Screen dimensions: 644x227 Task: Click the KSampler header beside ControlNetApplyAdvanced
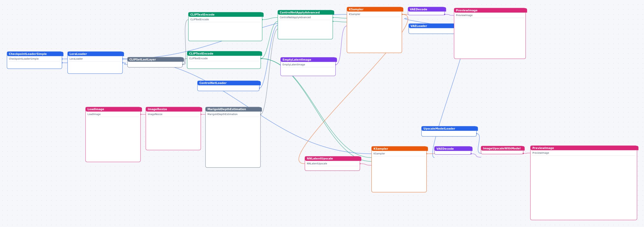[375, 9]
